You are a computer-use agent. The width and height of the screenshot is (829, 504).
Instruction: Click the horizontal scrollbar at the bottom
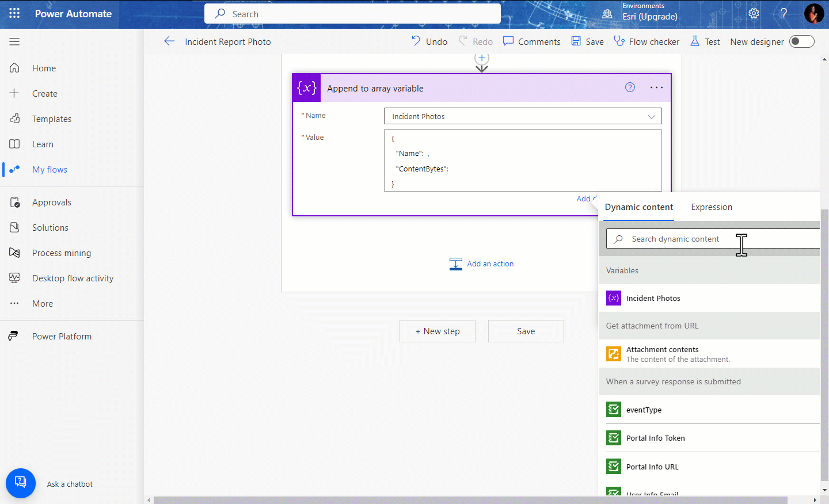(x=470, y=500)
